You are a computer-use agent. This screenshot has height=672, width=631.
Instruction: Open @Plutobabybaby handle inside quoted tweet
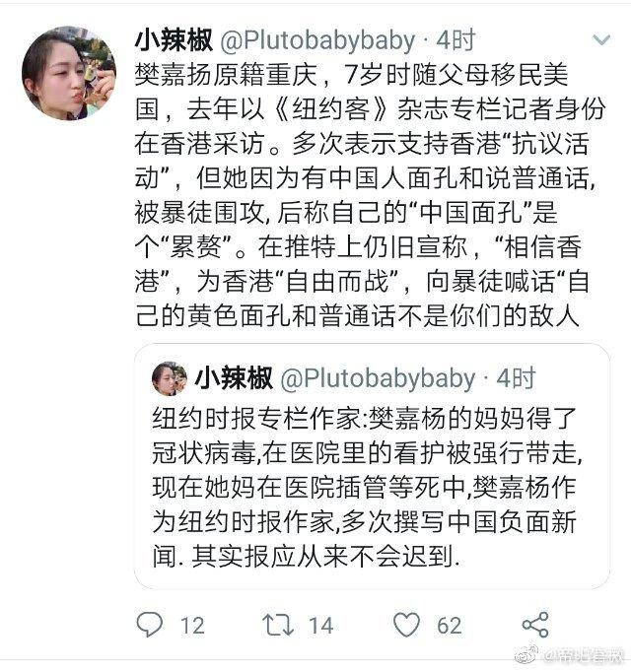(378, 378)
